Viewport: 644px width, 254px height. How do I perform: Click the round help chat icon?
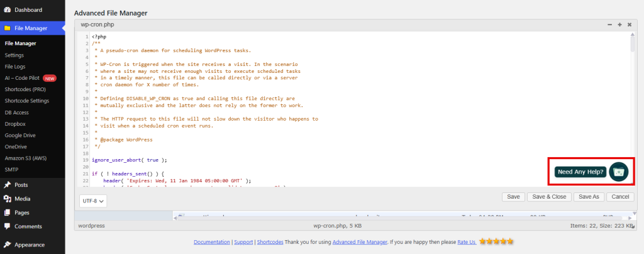[x=618, y=172]
